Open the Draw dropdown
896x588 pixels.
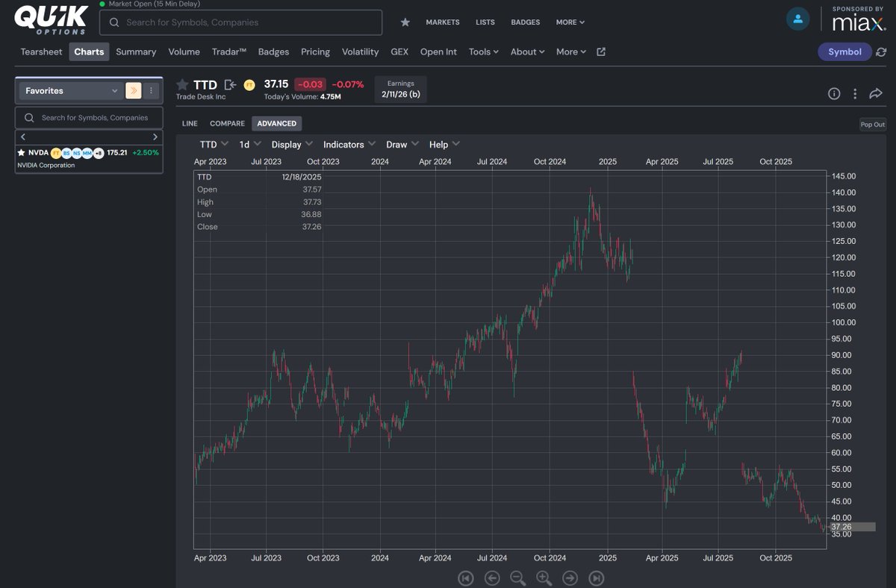pyautogui.click(x=402, y=145)
